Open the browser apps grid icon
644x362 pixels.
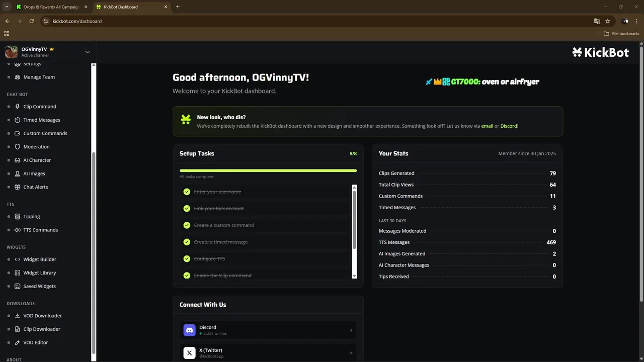point(7,34)
